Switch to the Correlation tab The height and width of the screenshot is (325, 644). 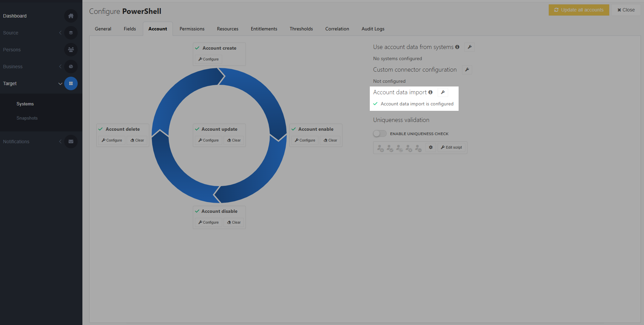tap(337, 29)
